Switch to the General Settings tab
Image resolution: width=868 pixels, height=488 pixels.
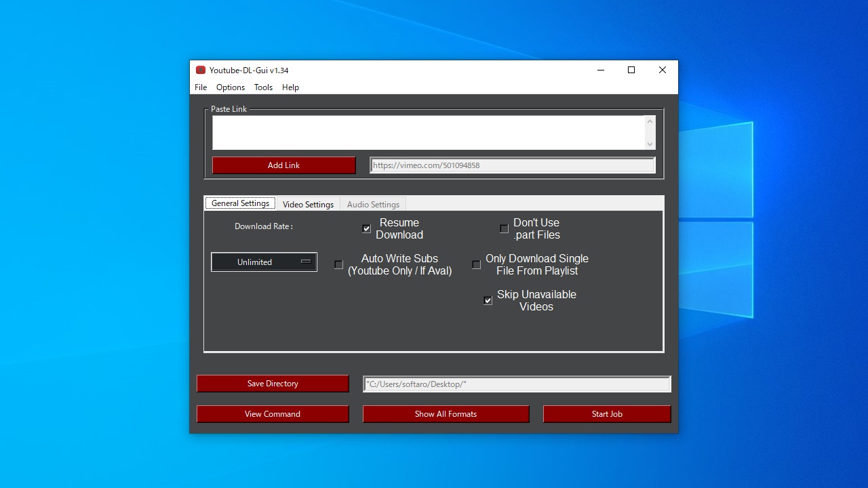(240, 203)
